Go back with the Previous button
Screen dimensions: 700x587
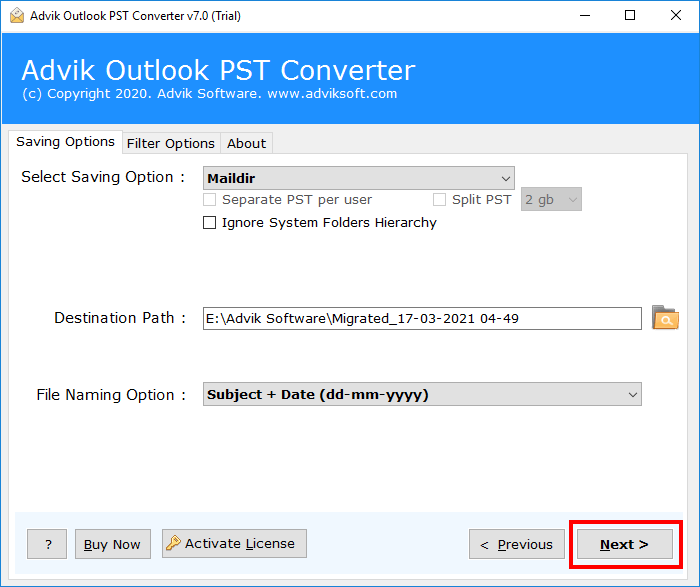[517, 544]
